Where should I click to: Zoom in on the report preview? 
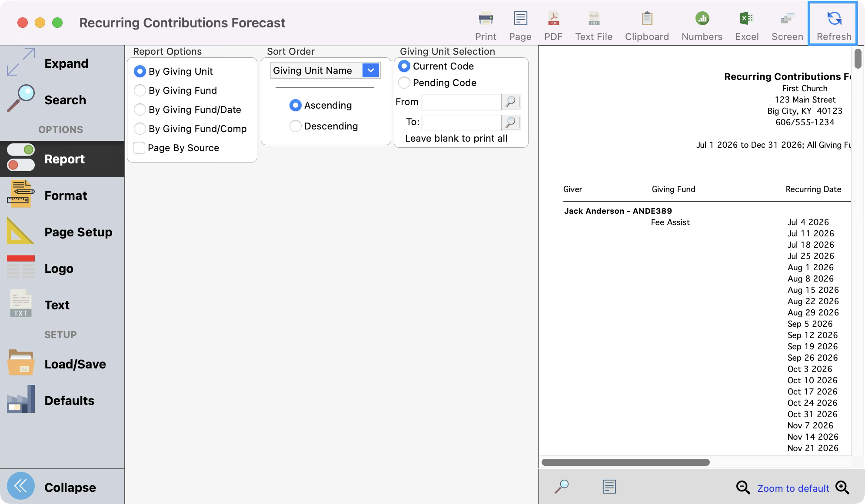tap(842, 487)
